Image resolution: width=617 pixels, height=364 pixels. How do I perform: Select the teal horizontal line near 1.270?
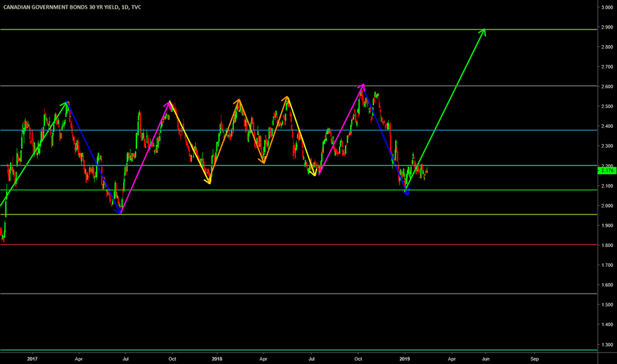click(299, 350)
